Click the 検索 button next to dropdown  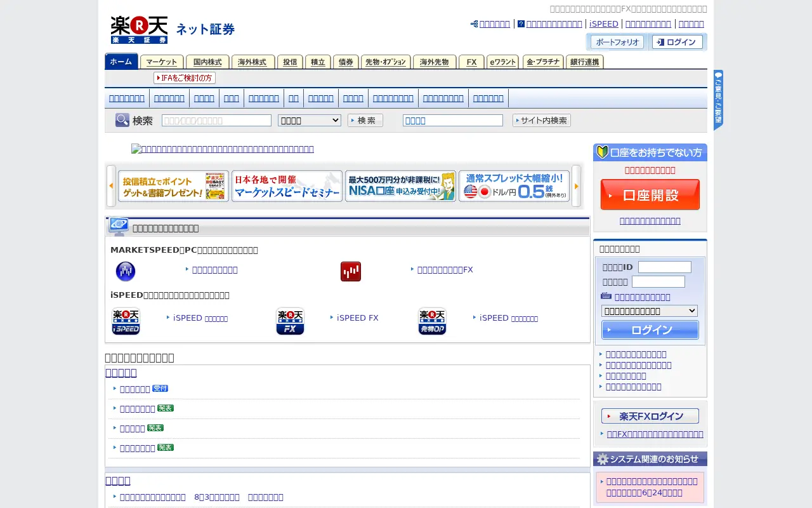pyautogui.click(x=365, y=120)
